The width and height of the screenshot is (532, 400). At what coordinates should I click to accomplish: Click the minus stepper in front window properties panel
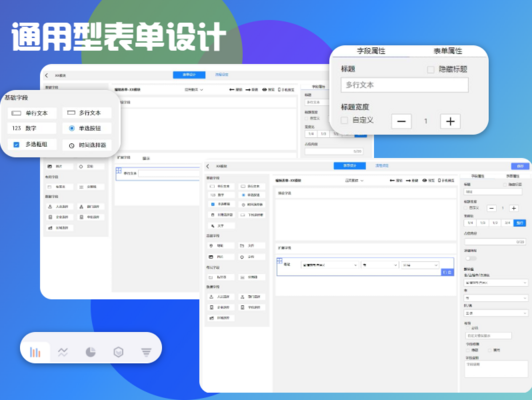(x=492, y=208)
